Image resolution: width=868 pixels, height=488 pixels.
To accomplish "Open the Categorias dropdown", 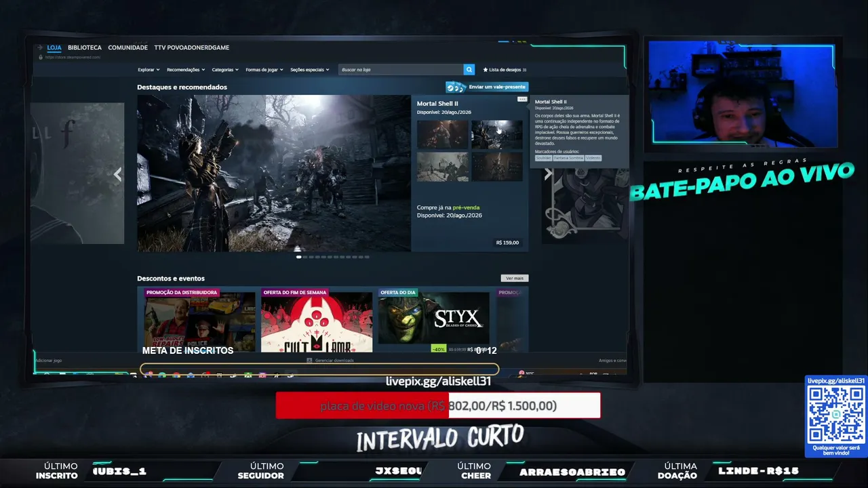I will click(225, 70).
